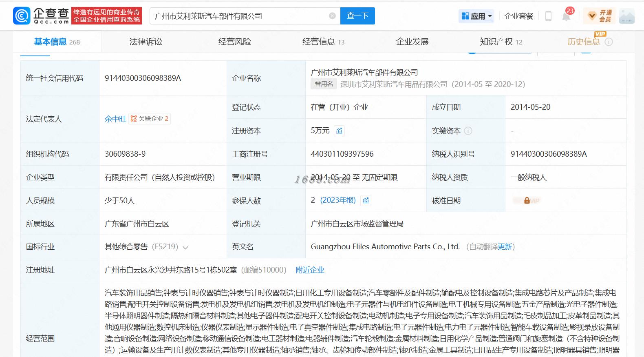Click the Qcc.com logo icon
644x357 pixels.
[22, 16]
